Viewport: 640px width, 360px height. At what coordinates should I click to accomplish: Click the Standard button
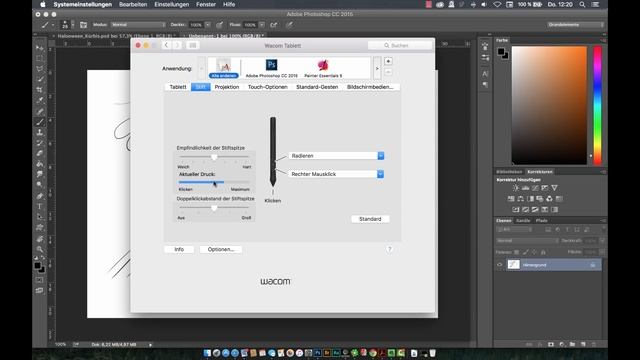[370, 219]
